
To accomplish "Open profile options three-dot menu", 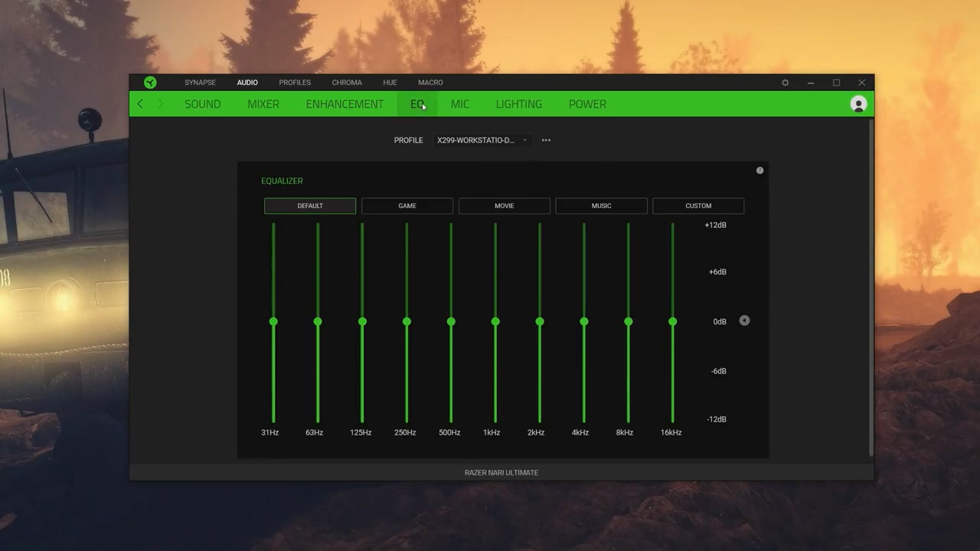I will coord(546,140).
